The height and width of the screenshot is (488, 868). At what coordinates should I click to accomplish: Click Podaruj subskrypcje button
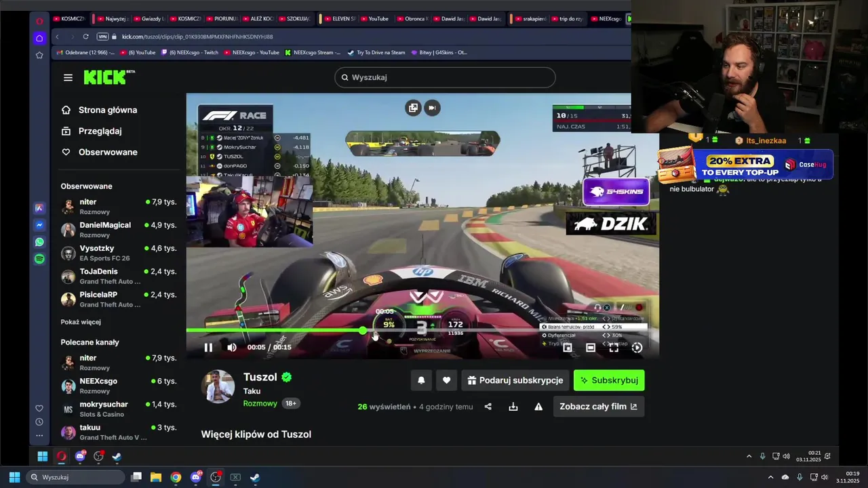tap(515, 380)
